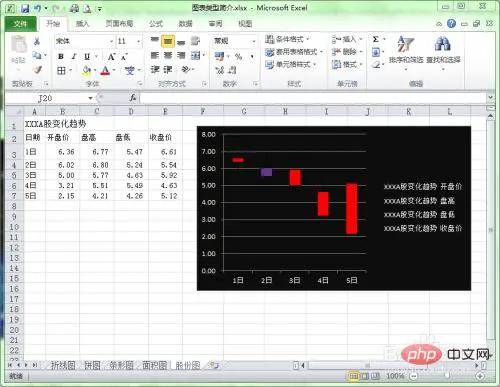Switch to page layout view in status bar
The height and width of the screenshot is (387, 500).
365,376
